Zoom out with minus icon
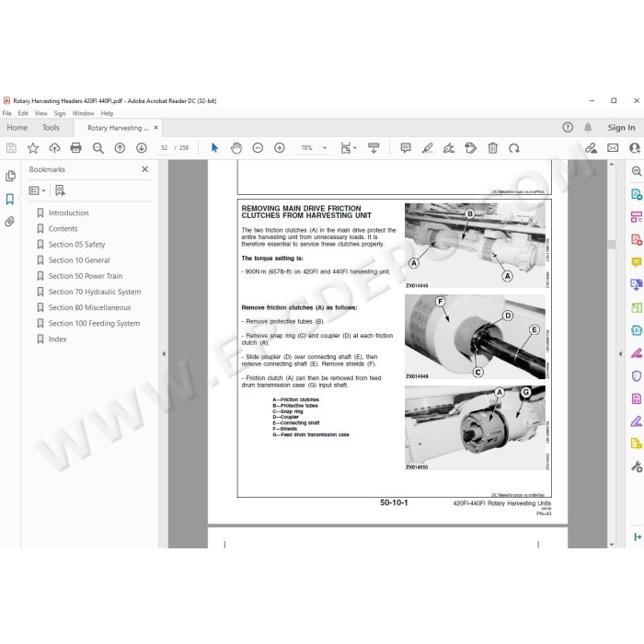This screenshot has width=644, height=644. 258,148
